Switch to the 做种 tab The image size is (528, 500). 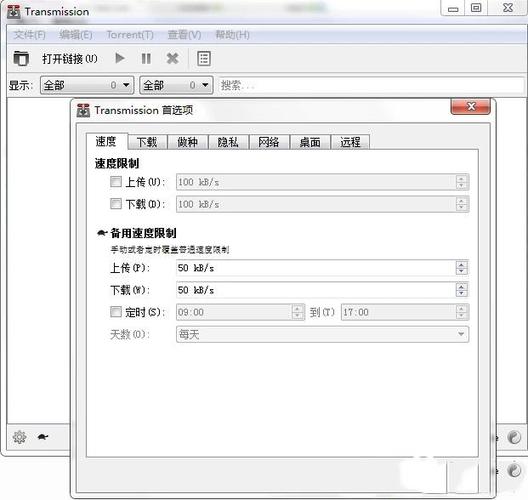(x=188, y=142)
